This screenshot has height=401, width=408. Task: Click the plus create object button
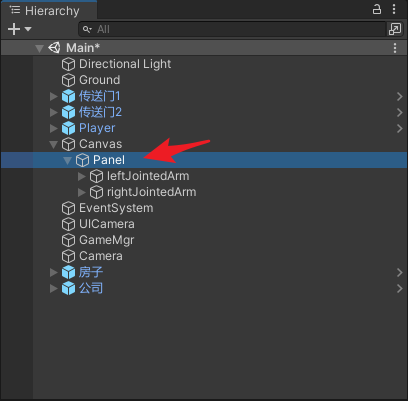click(x=14, y=29)
